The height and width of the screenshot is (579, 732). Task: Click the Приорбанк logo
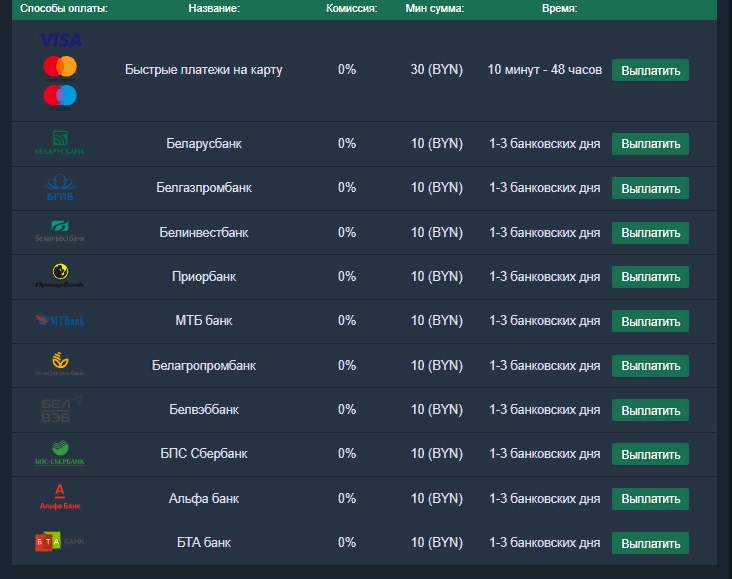point(60,276)
